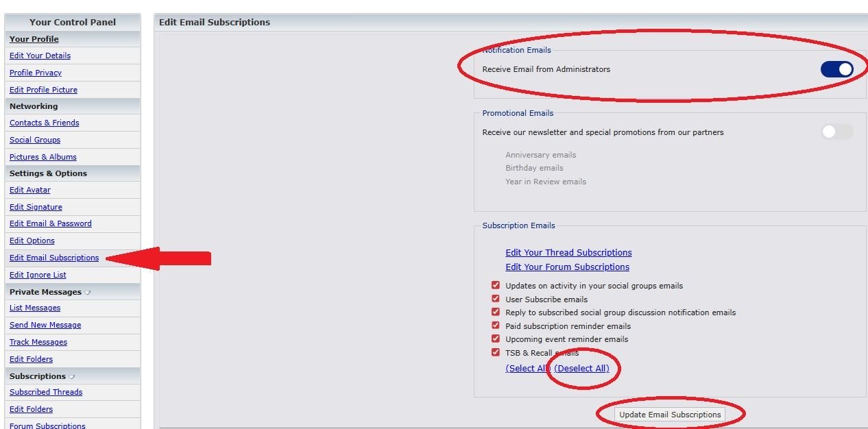The height and width of the screenshot is (429, 868).
Task: Select Send New Message in sidebar
Action: point(45,325)
